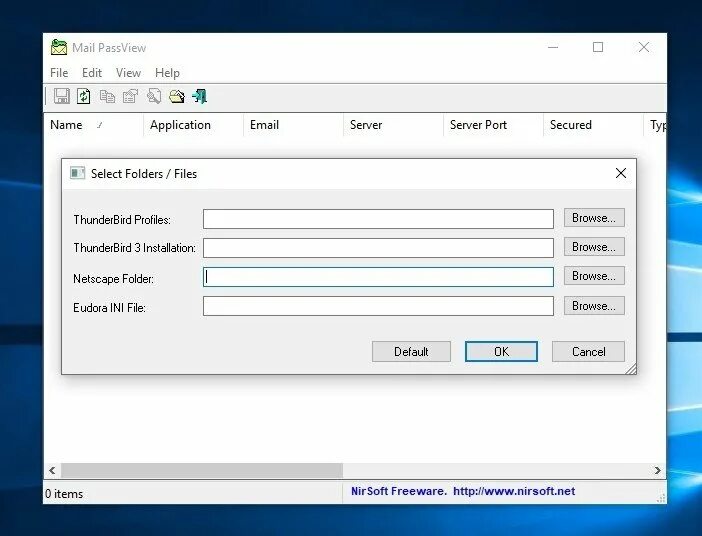Close the Mail PassView window
702x536 pixels.
coord(643,47)
